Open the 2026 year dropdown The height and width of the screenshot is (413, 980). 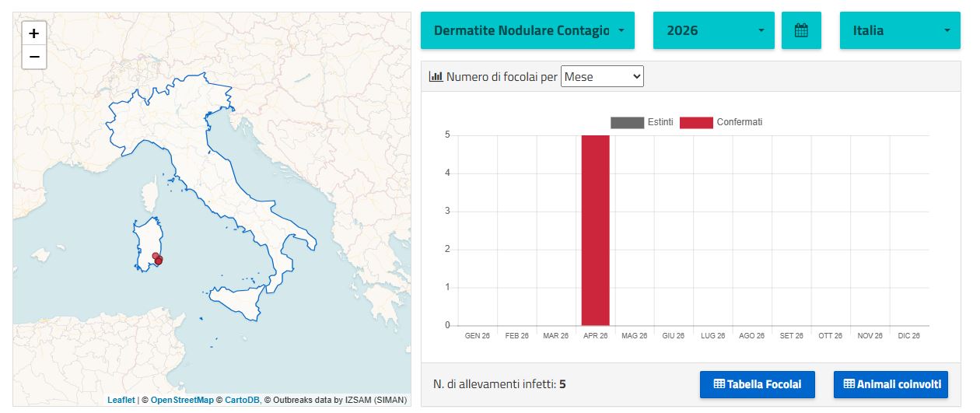pos(714,30)
